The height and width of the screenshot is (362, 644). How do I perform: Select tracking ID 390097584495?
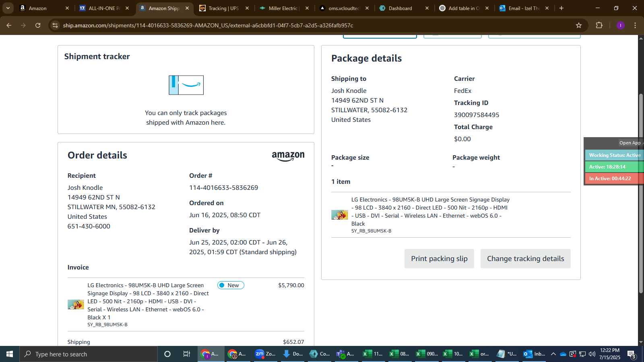click(477, 115)
